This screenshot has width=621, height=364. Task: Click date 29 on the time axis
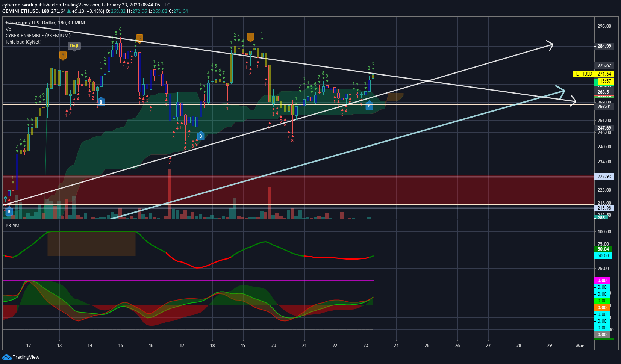pyautogui.click(x=550, y=346)
